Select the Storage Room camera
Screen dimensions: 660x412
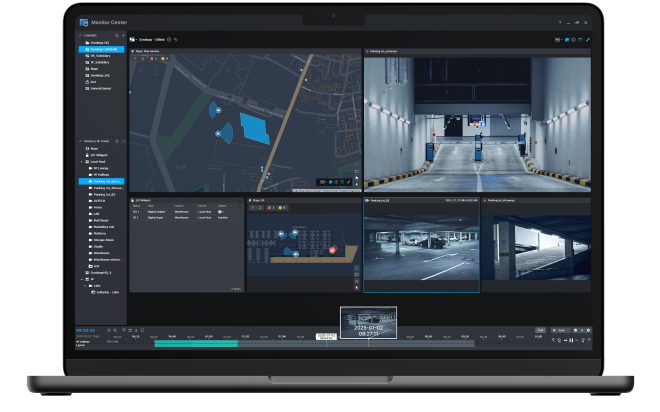101,240
